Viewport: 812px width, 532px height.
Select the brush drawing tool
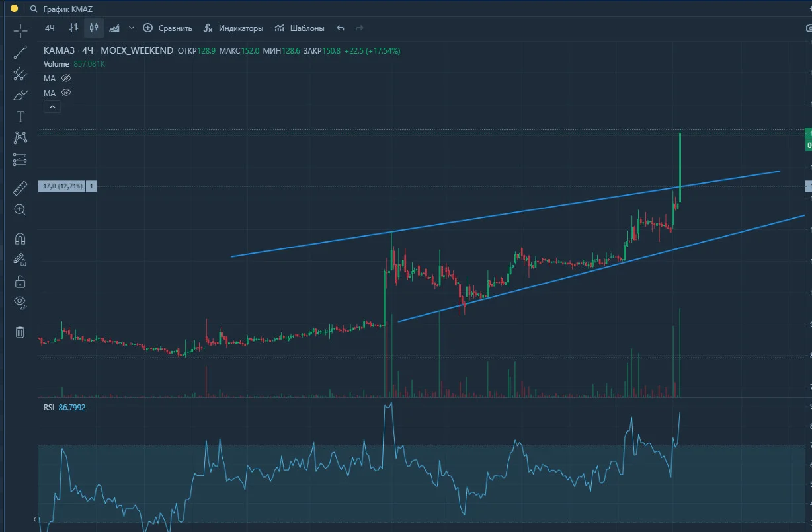point(20,95)
